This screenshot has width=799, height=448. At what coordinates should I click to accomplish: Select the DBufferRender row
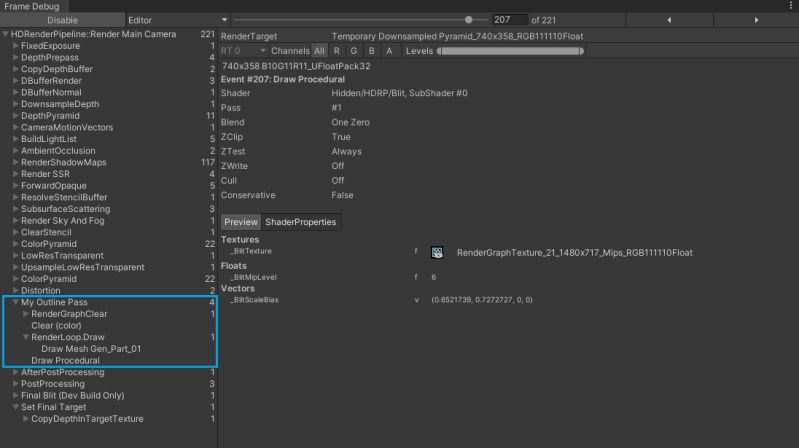[109, 81]
